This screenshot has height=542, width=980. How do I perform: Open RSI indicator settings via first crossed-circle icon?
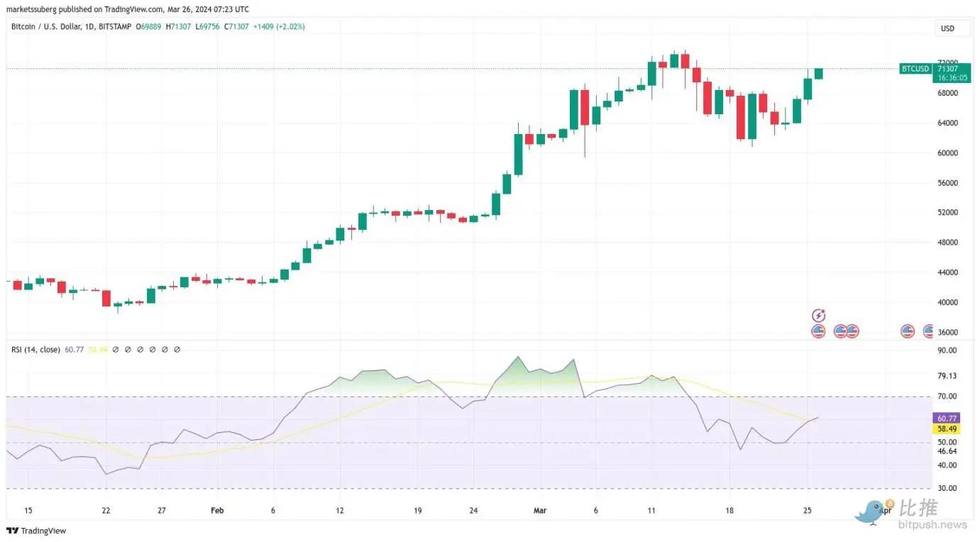click(x=116, y=350)
